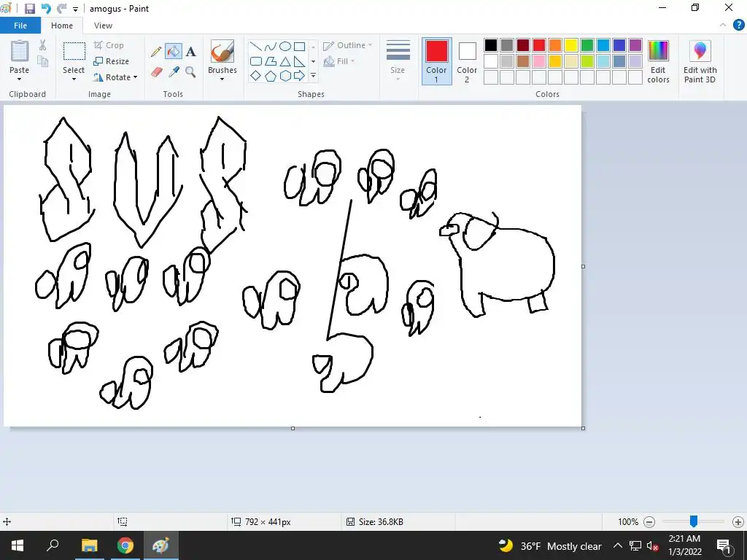
Task: Click the Resize button
Action: click(112, 61)
